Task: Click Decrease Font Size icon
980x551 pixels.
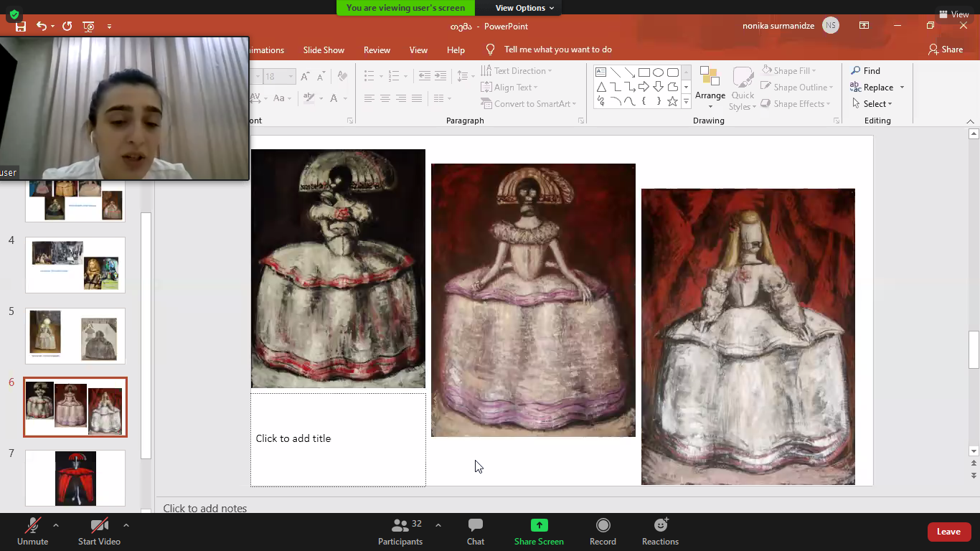Action: click(x=320, y=76)
